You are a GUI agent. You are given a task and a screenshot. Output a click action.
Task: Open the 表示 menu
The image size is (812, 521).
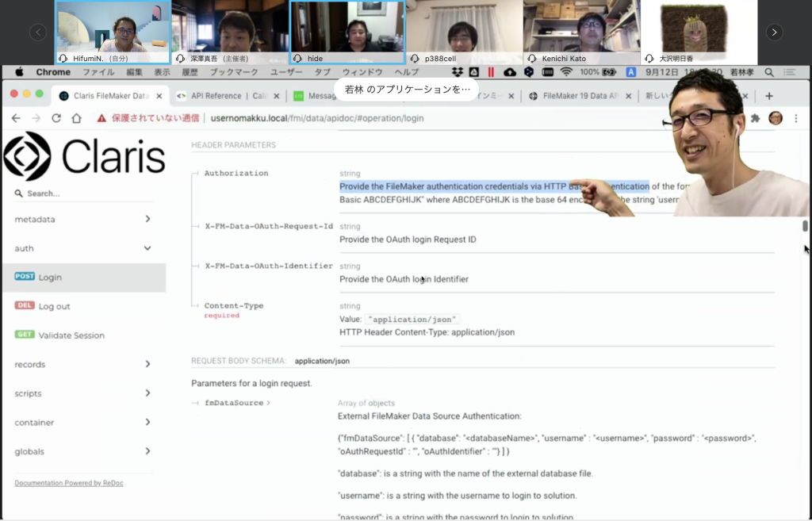[x=162, y=72]
